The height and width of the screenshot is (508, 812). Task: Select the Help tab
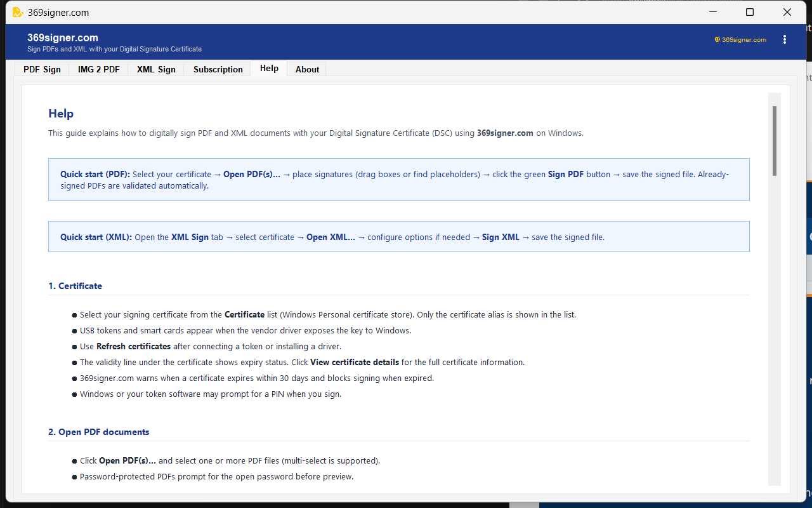coord(269,69)
